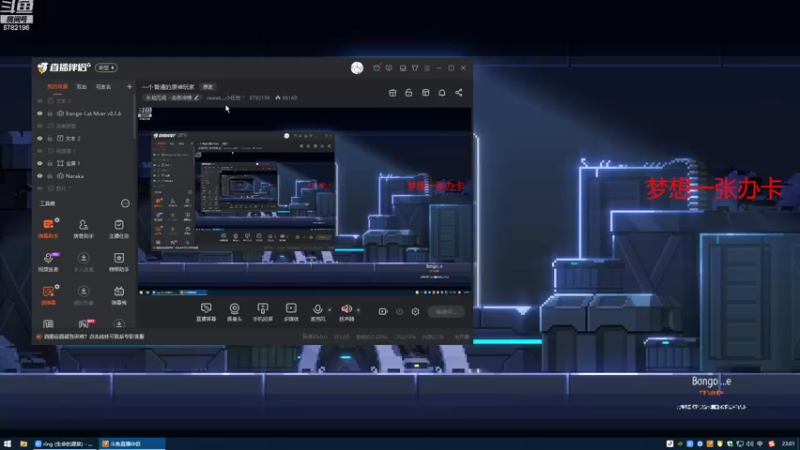Select the 全屏 1 source row

click(x=85, y=163)
